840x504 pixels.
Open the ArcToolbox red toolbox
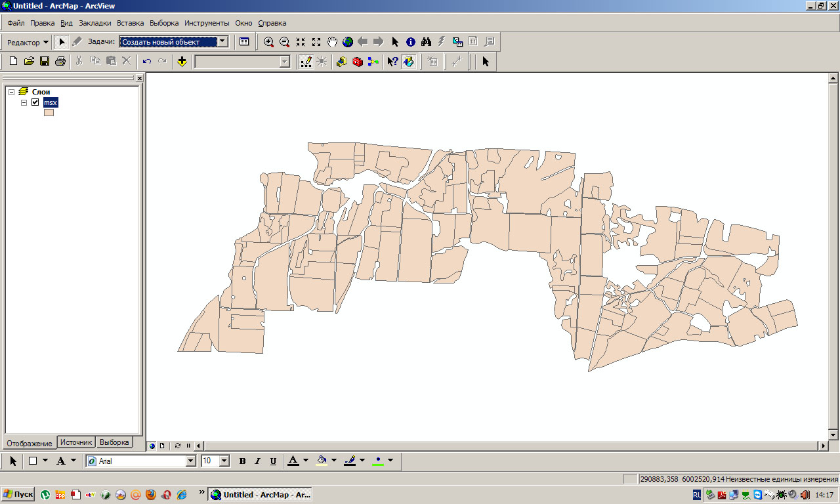pos(356,61)
